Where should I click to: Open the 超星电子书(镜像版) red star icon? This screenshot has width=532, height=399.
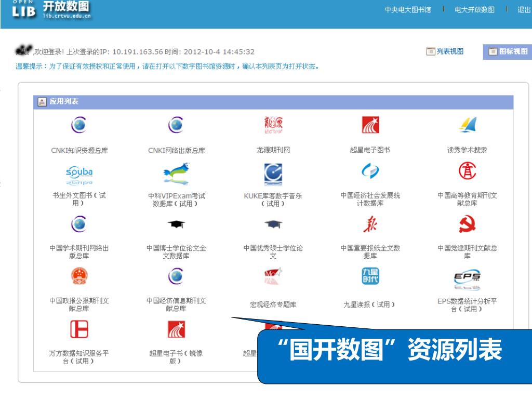tap(177, 329)
